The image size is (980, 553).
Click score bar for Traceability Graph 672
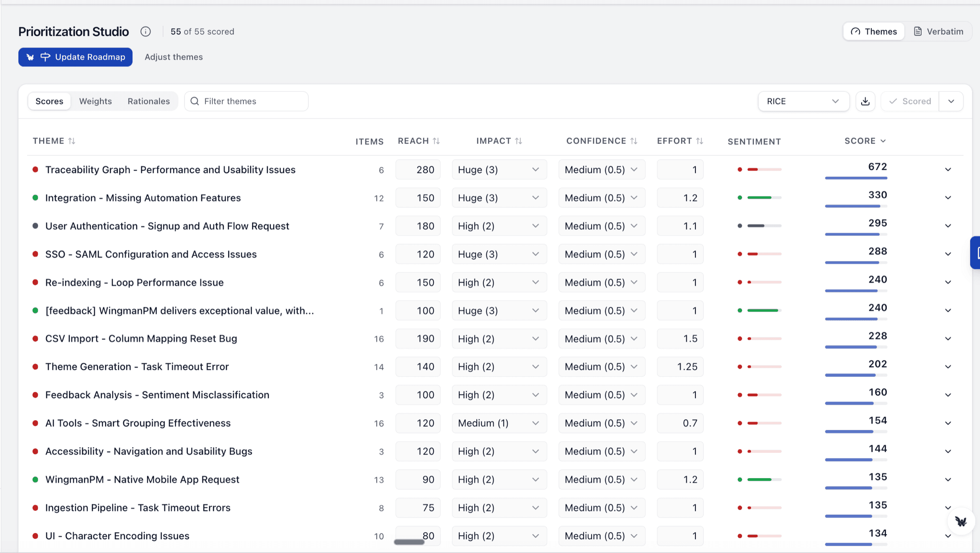pos(856,178)
